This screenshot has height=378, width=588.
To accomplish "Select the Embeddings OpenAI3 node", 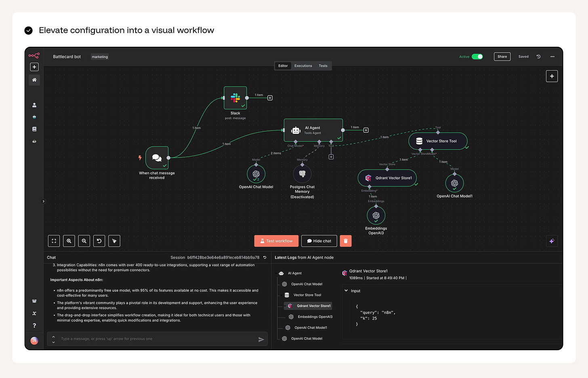I will coord(376,215).
